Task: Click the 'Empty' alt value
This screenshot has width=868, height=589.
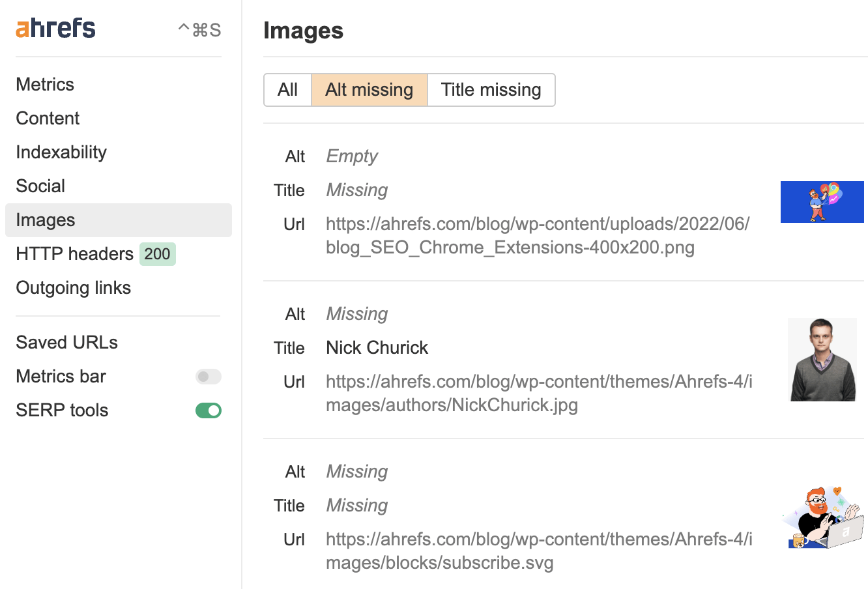Action: pyautogui.click(x=352, y=156)
